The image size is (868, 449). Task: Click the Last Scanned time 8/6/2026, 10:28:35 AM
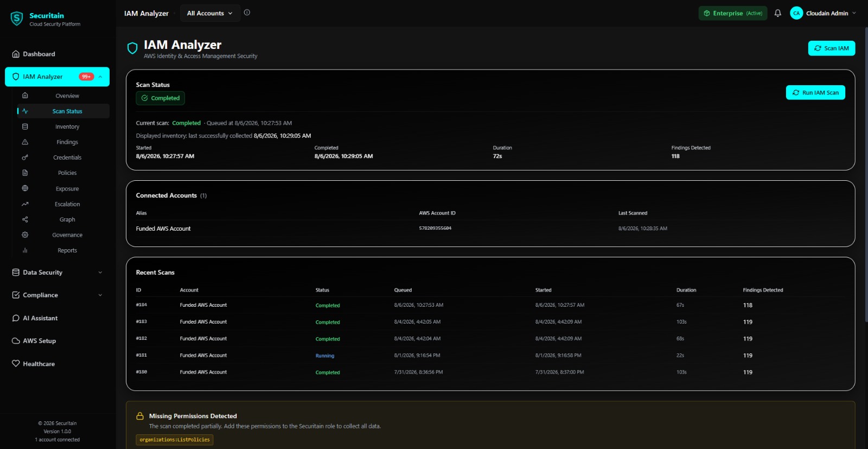pyautogui.click(x=643, y=229)
